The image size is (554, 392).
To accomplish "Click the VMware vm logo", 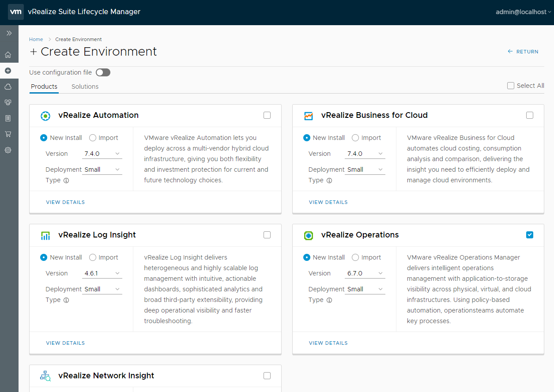I will coord(16,12).
